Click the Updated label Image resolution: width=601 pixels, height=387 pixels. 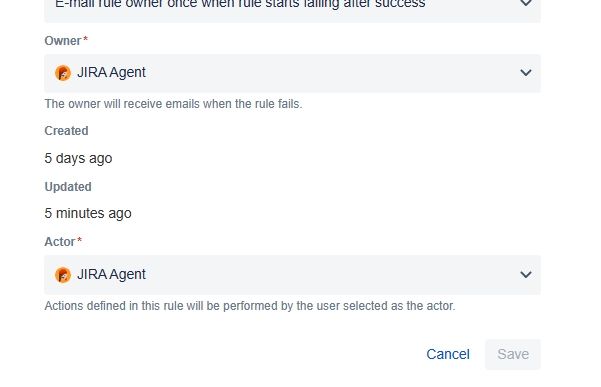click(68, 187)
